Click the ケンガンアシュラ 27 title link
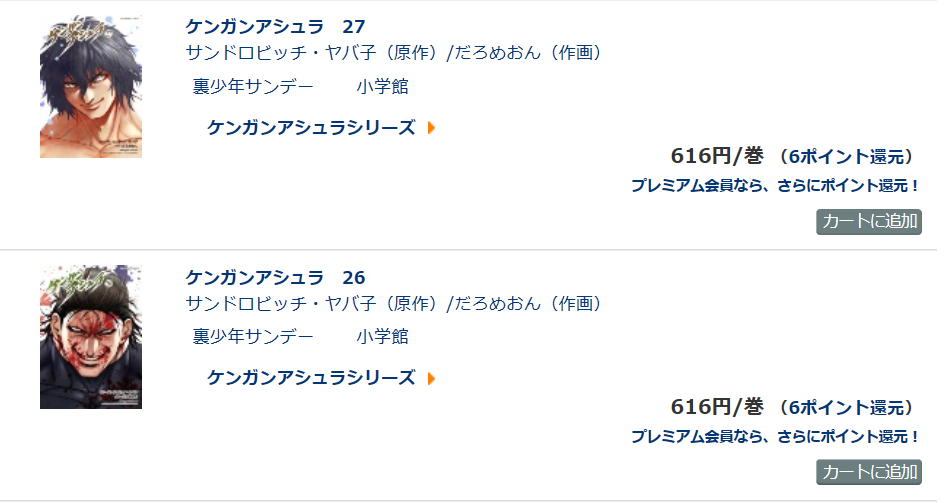The width and height of the screenshot is (948, 503). pyautogui.click(x=275, y=27)
